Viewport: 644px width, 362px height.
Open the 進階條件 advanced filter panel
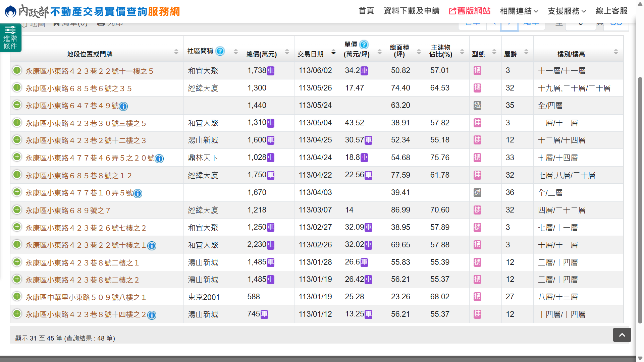tap(10, 38)
